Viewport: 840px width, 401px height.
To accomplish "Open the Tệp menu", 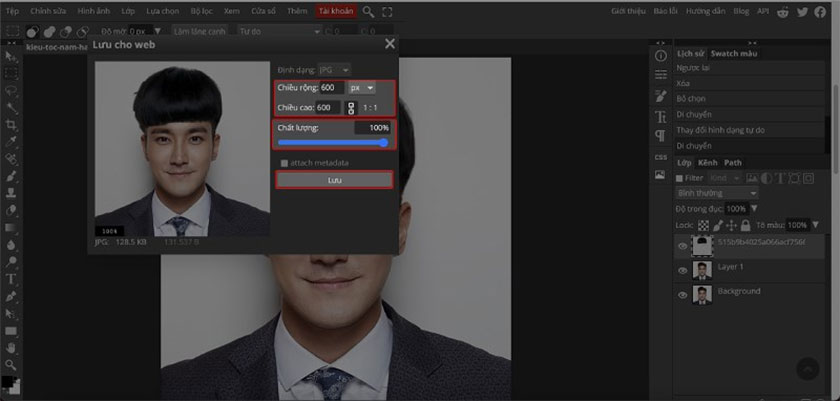I will coord(12,11).
